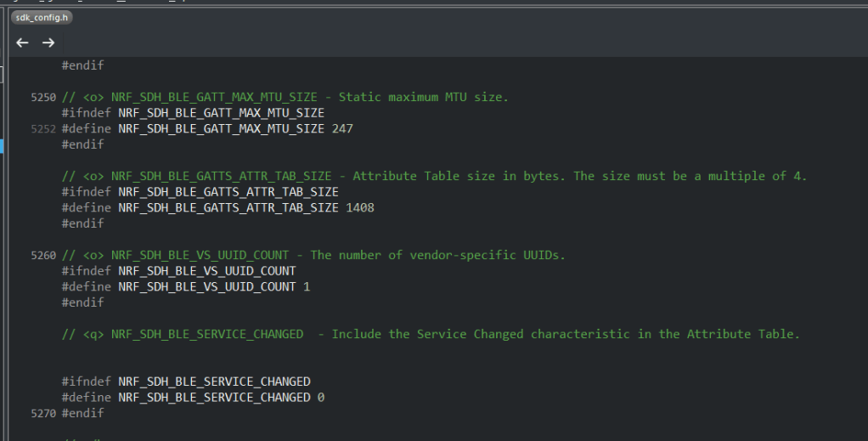Click the #endif on line 5270

pyautogui.click(x=83, y=413)
